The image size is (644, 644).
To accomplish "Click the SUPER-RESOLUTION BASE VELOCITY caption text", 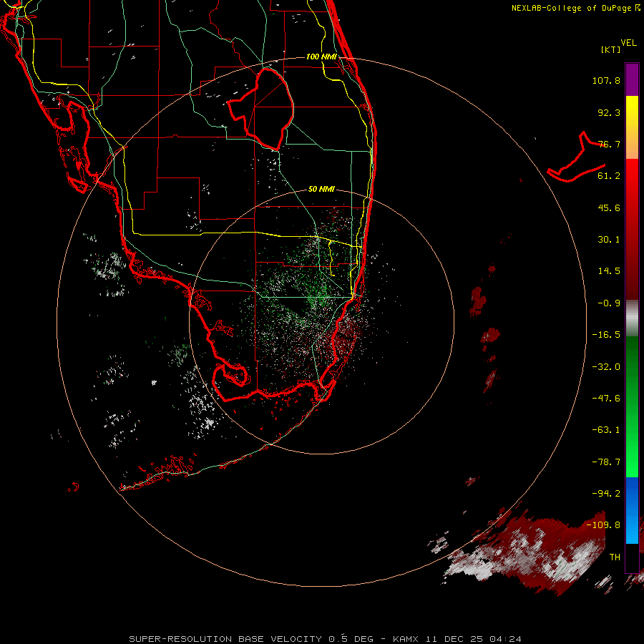I will tap(225, 639).
